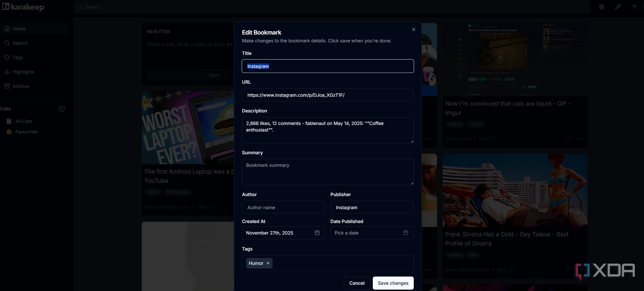This screenshot has height=291, width=644.
Task: Click the Author name field
Action: (x=283, y=207)
